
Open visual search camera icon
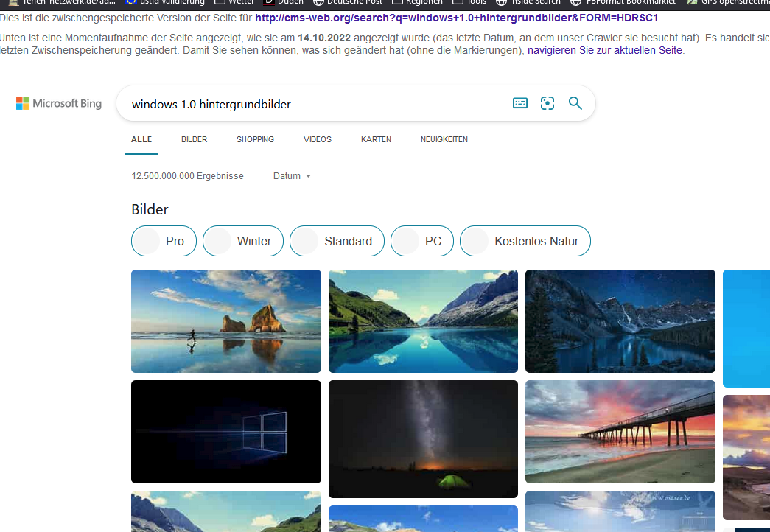pos(547,103)
